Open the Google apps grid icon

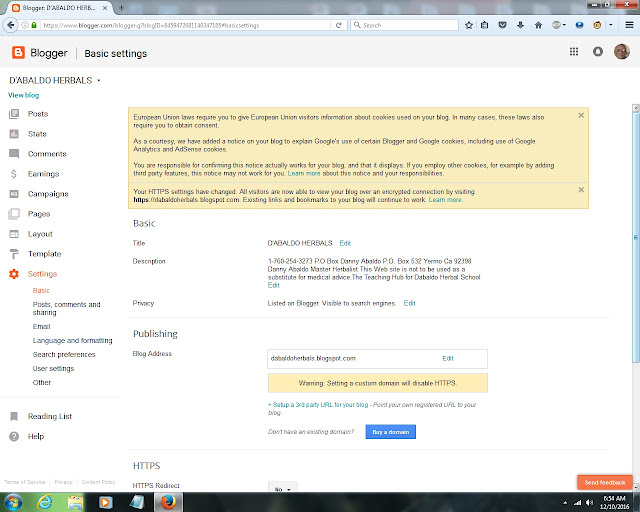[574, 51]
